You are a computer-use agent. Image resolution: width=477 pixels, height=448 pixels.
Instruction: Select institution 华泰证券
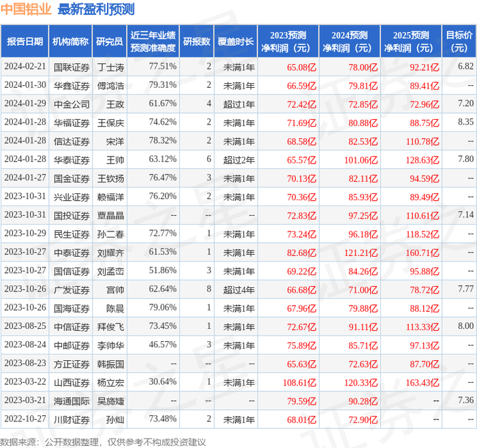72,160
